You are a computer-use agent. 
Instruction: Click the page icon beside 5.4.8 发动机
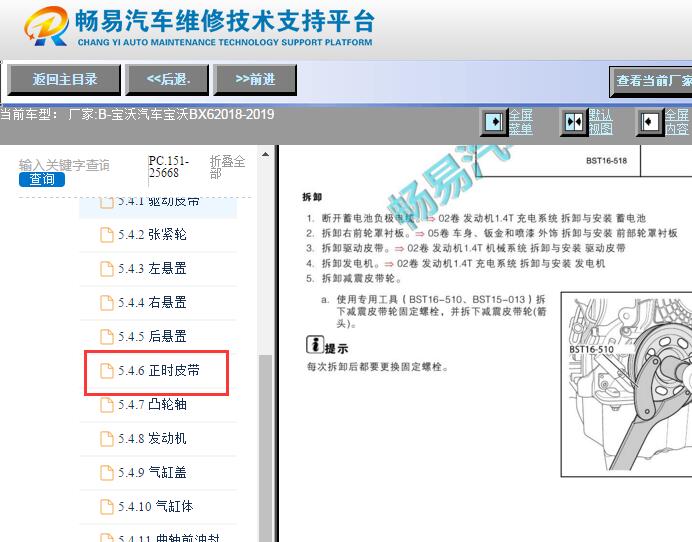point(106,439)
